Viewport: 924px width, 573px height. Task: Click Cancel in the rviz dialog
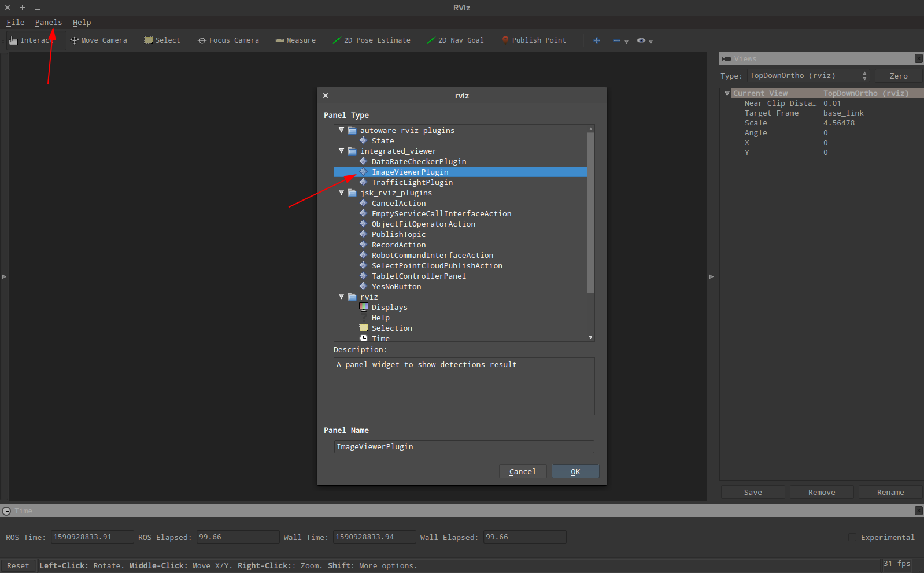tap(523, 472)
